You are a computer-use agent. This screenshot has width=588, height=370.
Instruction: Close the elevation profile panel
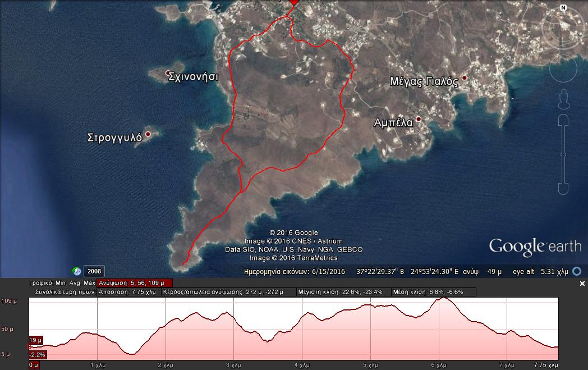click(x=582, y=284)
